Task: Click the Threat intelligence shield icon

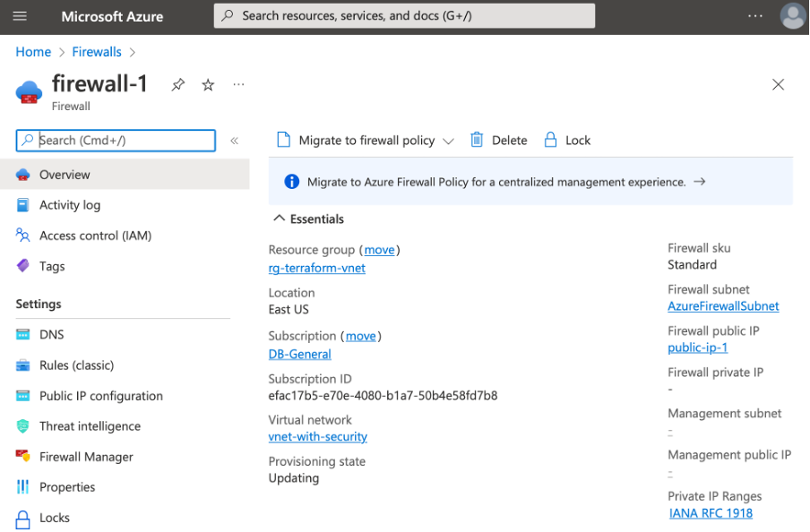Action: point(22,426)
